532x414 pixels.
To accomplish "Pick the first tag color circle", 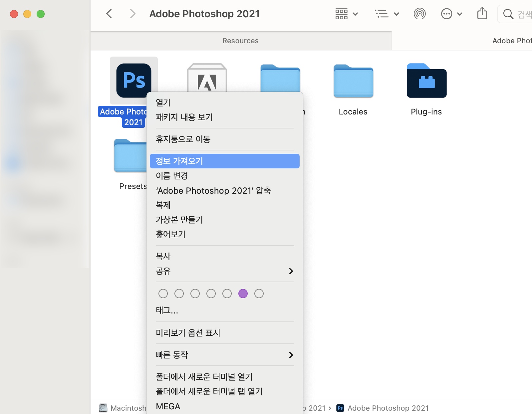I will click(163, 294).
